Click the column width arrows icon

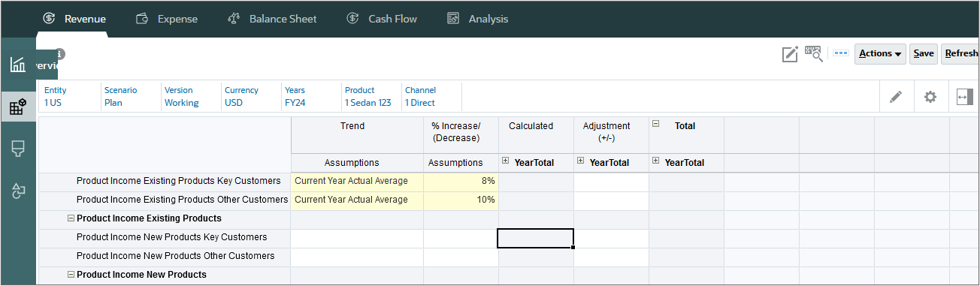pos(964,97)
